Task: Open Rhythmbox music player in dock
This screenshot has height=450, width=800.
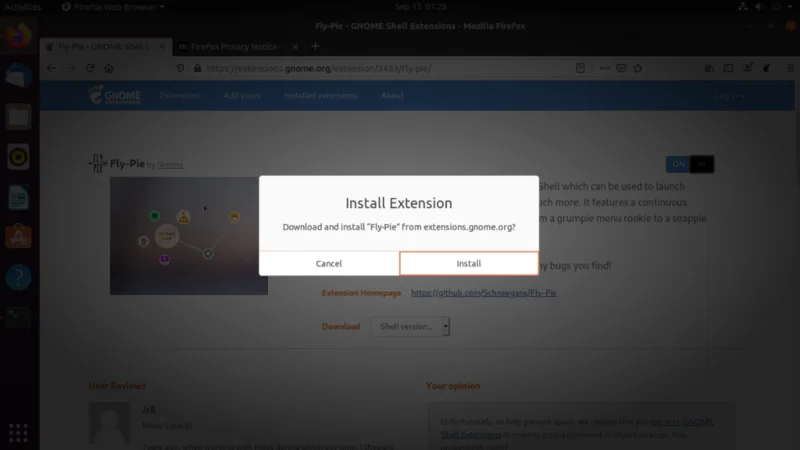Action: click(18, 157)
